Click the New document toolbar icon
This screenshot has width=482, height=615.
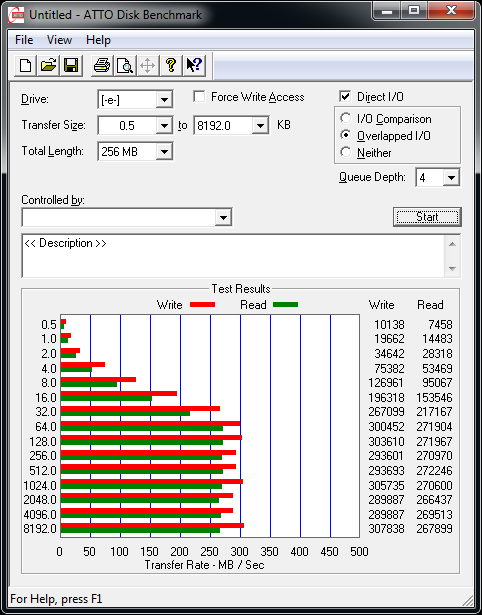tap(25, 65)
